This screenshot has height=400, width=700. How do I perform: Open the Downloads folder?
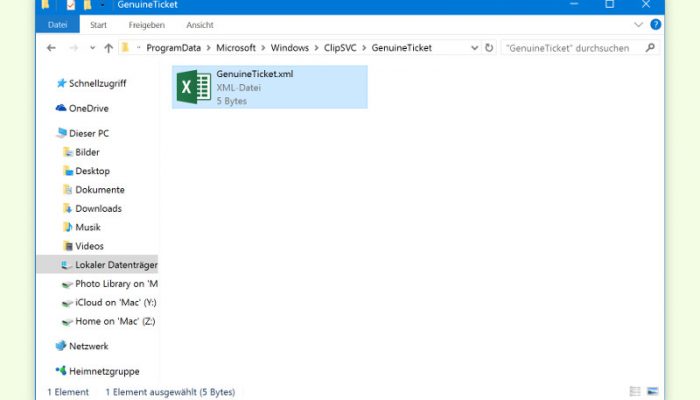point(98,208)
